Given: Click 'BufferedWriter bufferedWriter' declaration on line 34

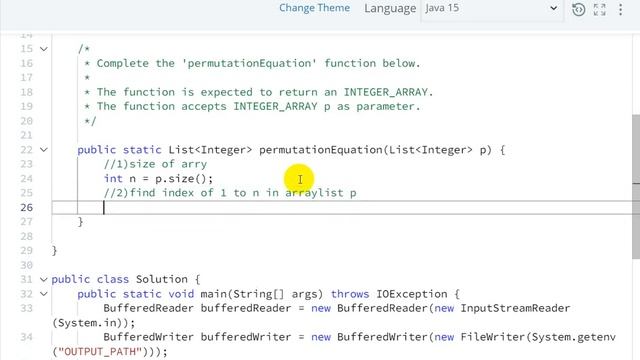Looking at the screenshot, I should click(197, 337).
